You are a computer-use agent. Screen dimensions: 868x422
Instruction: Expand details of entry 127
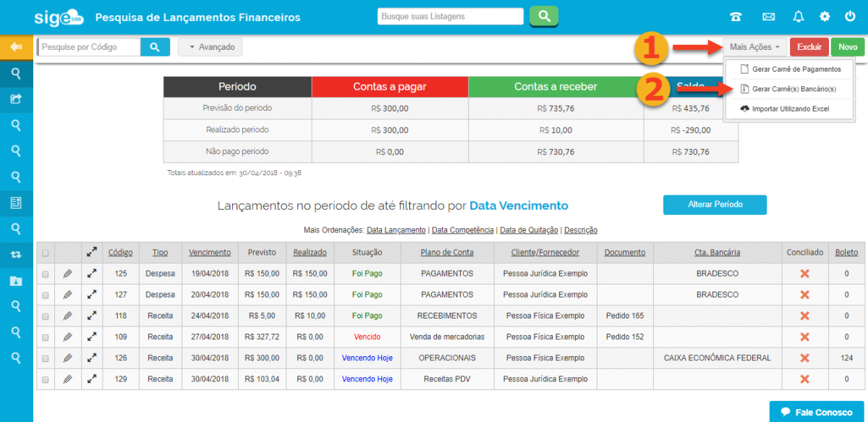(x=92, y=295)
